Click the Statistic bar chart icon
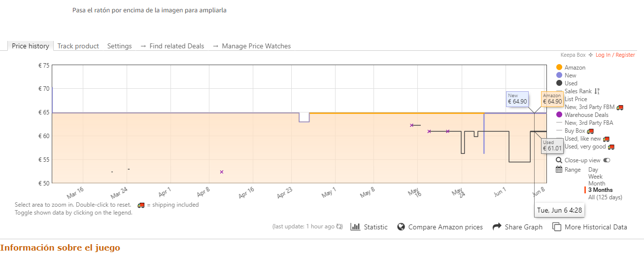This screenshot has height=257, width=644. coord(355,227)
